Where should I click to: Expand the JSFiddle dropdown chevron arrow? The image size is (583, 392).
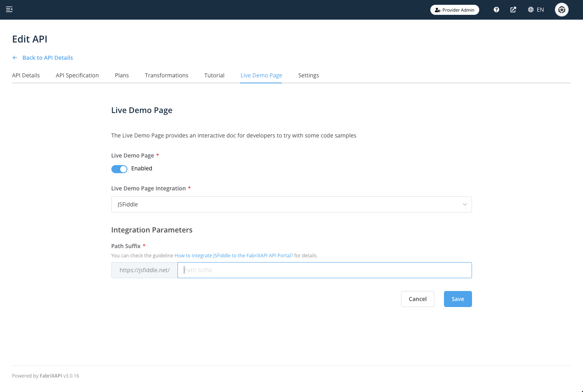click(465, 204)
